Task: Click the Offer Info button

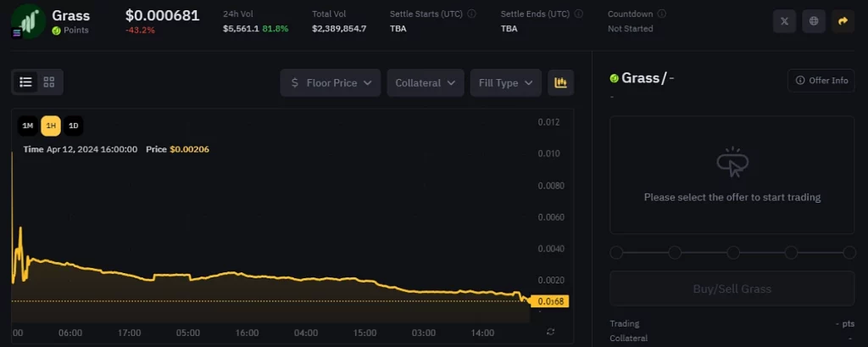Action: click(821, 81)
